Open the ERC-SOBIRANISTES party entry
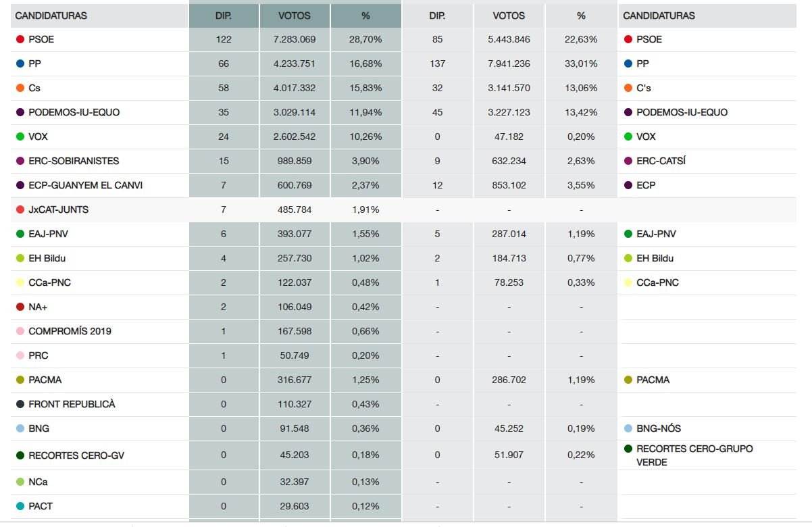 click(x=74, y=161)
